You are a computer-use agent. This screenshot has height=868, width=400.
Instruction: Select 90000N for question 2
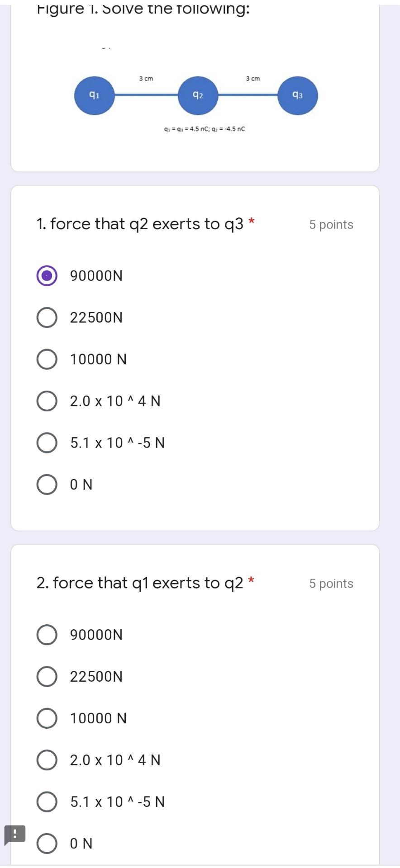click(46, 634)
